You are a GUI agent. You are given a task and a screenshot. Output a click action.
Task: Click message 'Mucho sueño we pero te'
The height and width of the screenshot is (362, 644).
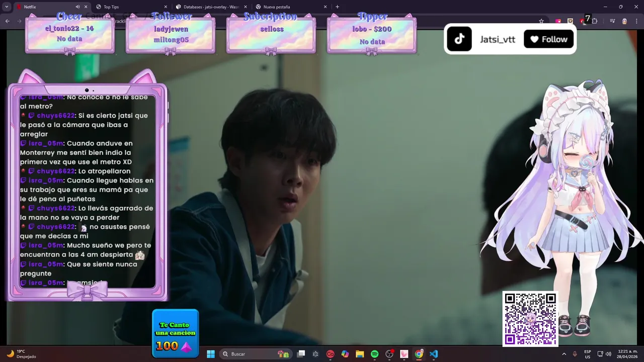(x=87, y=250)
